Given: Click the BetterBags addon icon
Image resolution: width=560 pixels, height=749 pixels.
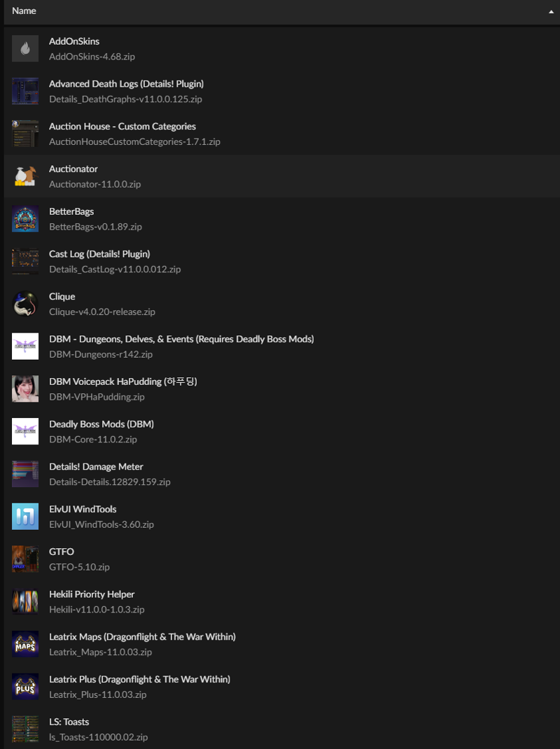Looking at the screenshot, I should [24, 218].
